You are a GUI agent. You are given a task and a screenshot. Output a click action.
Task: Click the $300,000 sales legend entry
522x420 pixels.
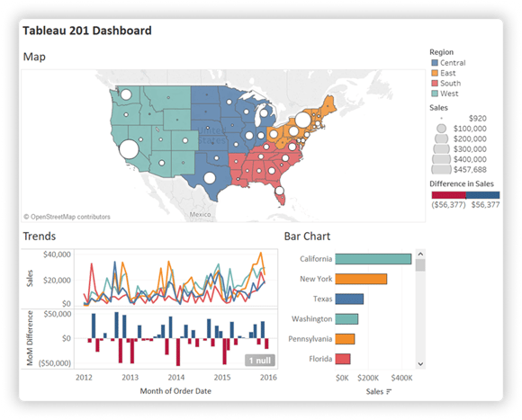pyautogui.click(x=460, y=149)
